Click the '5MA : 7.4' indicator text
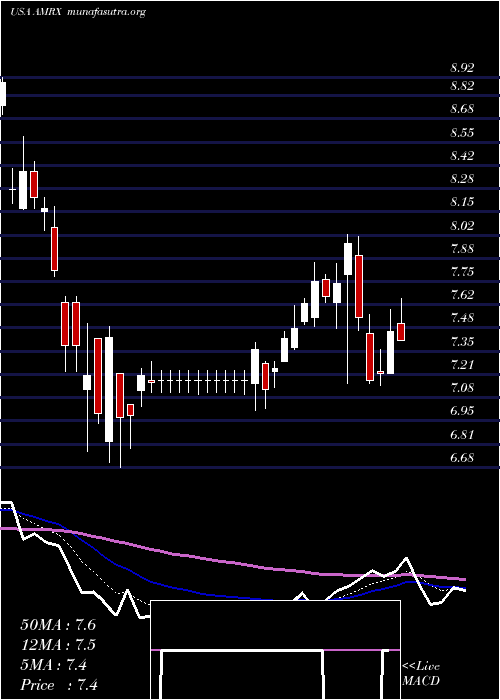Viewport: 500px width, 700px height. pos(54,665)
